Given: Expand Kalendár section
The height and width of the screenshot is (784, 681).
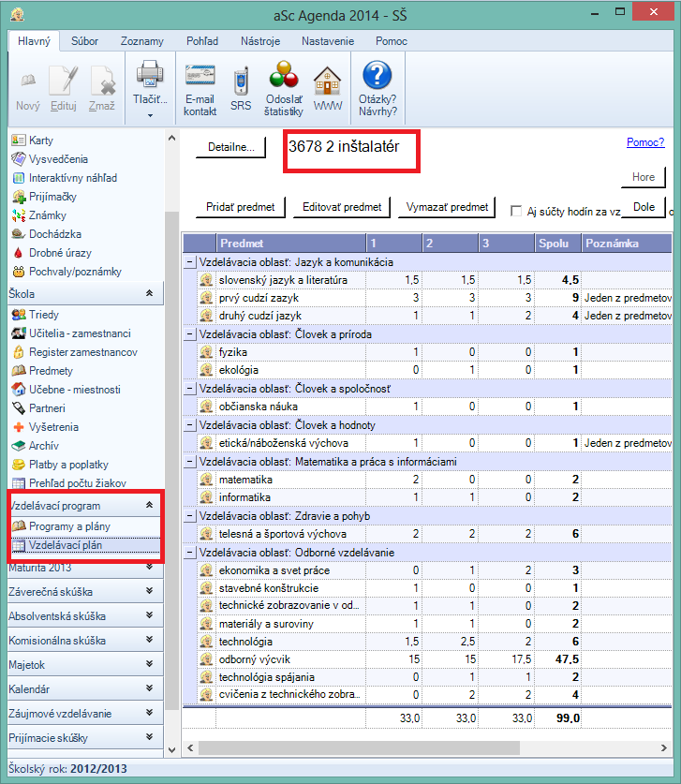Looking at the screenshot, I should coord(149,688).
